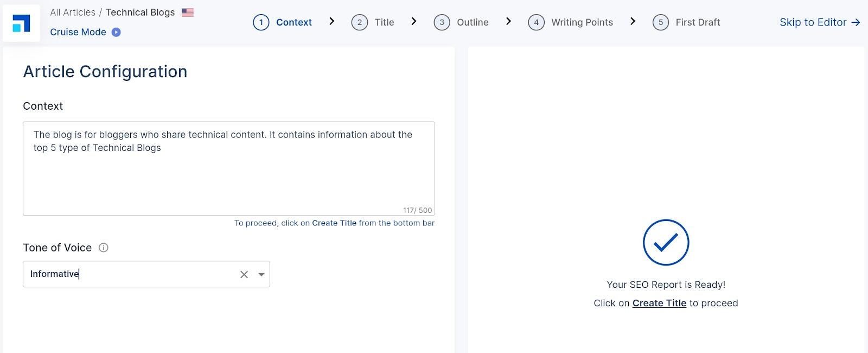
Task: Click inside the Context text area
Action: (228, 174)
